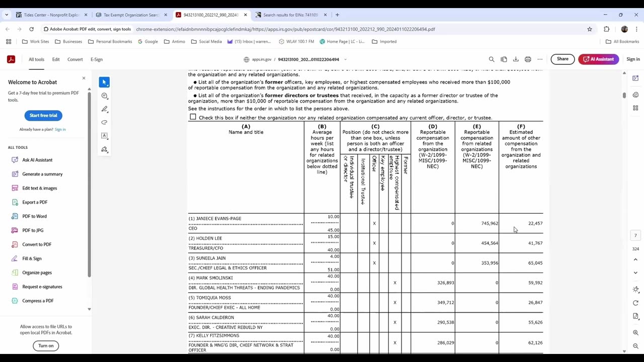This screenshot has height=362, width=644.
Task: Rotate the page view
Action: [x=635, y=303]
